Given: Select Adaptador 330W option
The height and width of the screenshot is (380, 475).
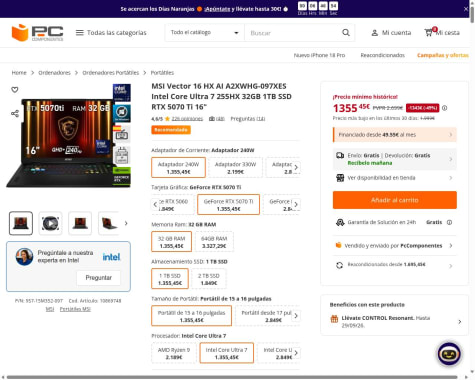Looking at the screenshot, I should coord(235,168).
